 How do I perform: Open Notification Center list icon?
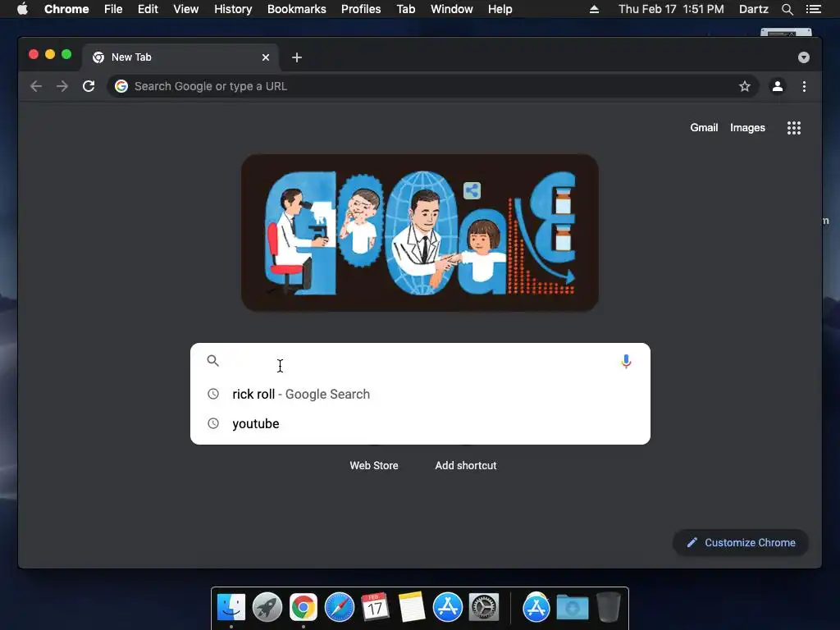tap(814, 9)
